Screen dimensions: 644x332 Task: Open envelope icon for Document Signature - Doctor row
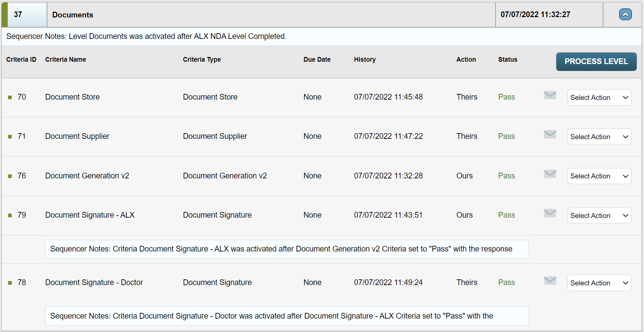point(550,281)
